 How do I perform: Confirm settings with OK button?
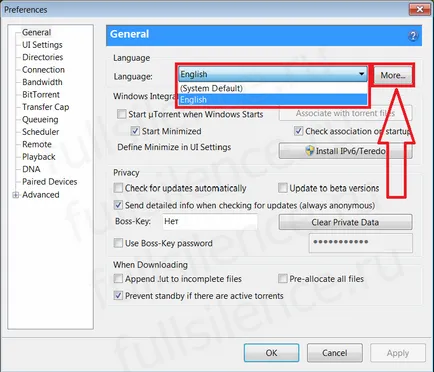[x=271, y=353]
